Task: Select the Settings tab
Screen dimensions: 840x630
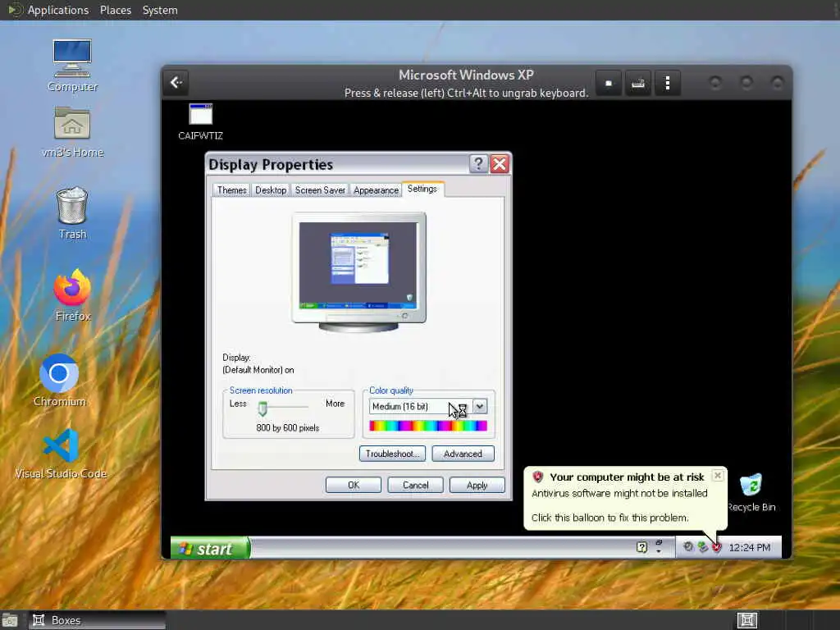Action: coord(422,189)
